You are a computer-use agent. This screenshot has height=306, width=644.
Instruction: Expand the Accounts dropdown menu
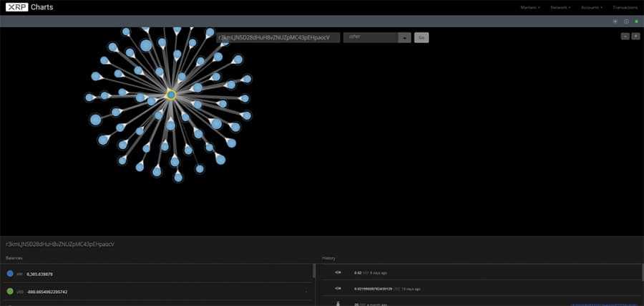point(591,7)
